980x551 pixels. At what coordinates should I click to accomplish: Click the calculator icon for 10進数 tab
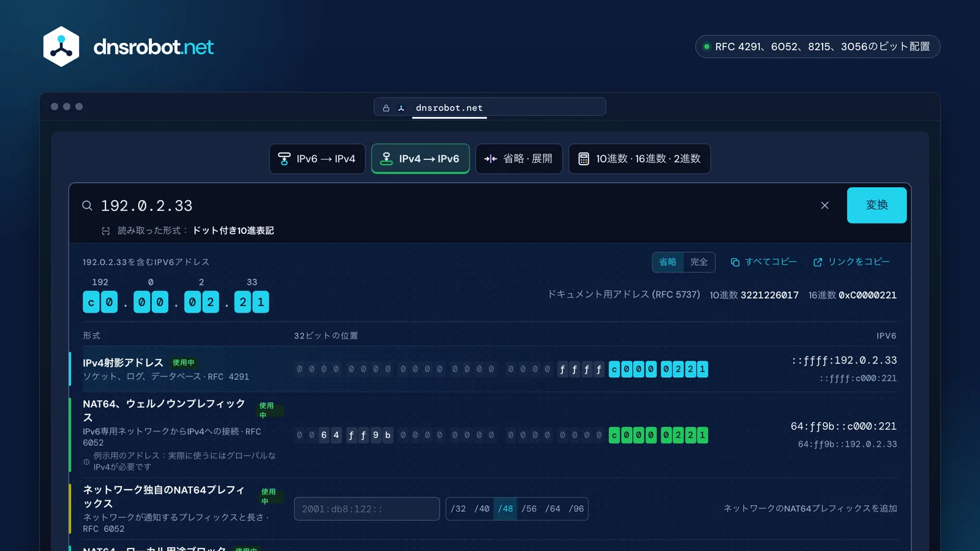point(584,159)
